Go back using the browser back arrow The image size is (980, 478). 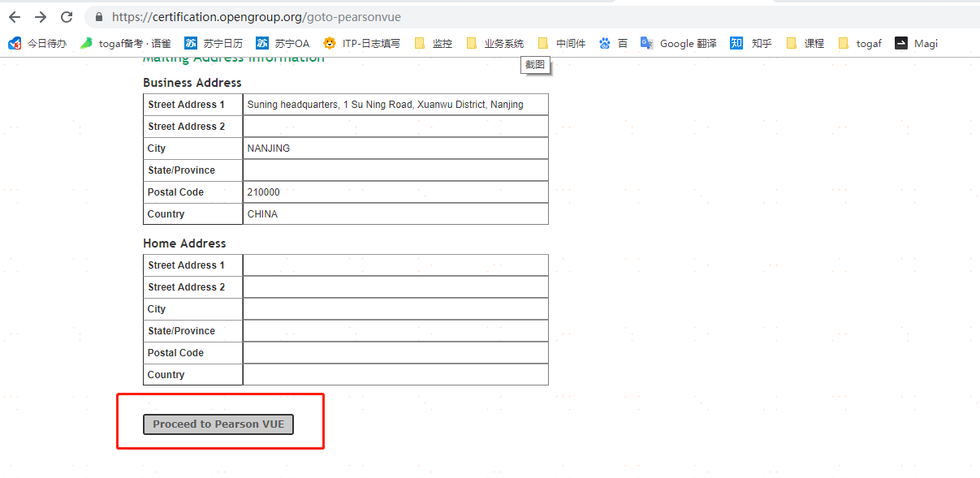pos(15,17)
